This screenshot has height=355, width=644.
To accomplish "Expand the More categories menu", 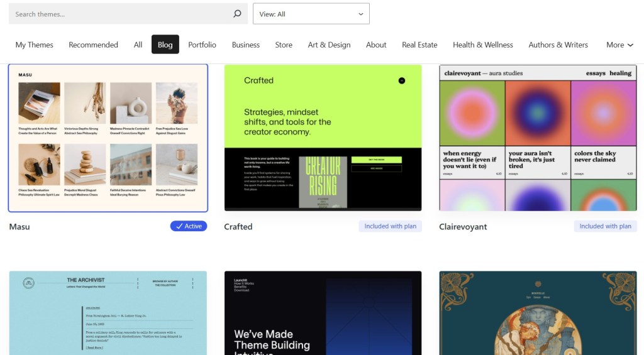I will pyautogui.click(x=619, y=45).
